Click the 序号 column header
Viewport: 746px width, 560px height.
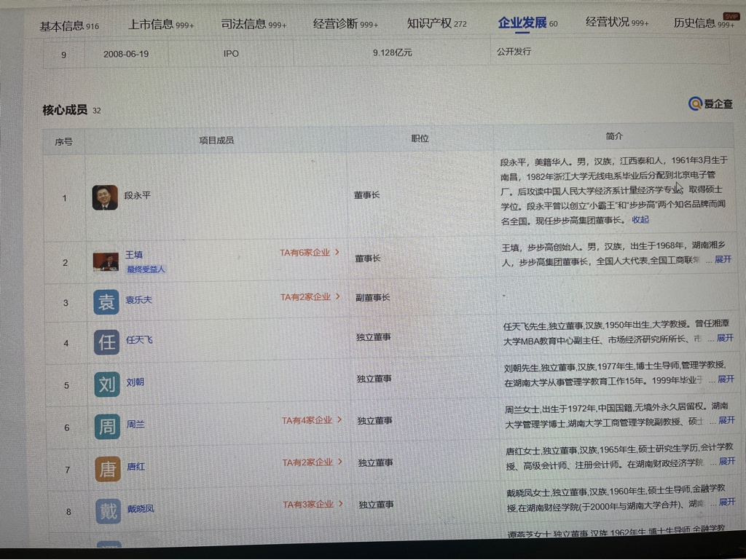(63, 142)
